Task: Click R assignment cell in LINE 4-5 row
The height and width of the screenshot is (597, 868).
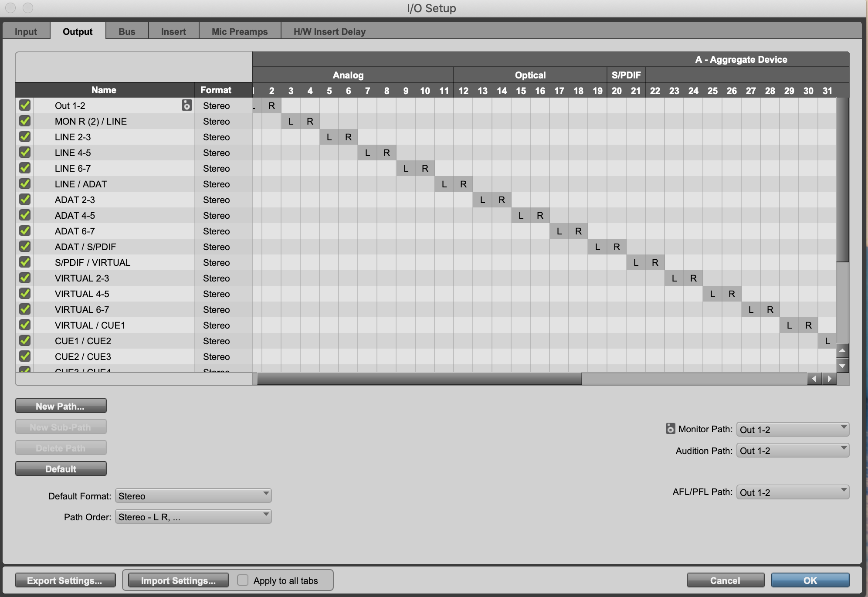Action: coord(387,153)
